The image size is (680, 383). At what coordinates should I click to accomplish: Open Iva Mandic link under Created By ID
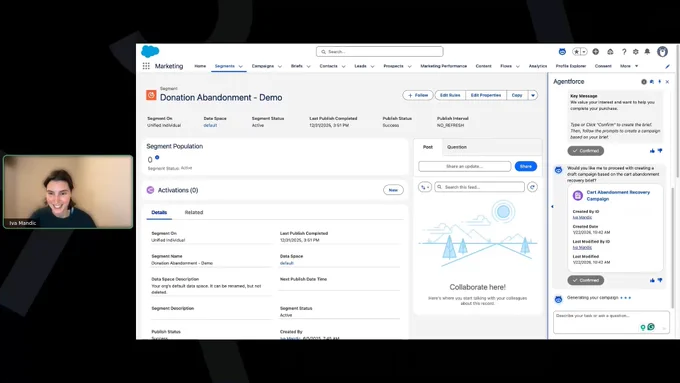pyautogui.click(x=582, y=217)
